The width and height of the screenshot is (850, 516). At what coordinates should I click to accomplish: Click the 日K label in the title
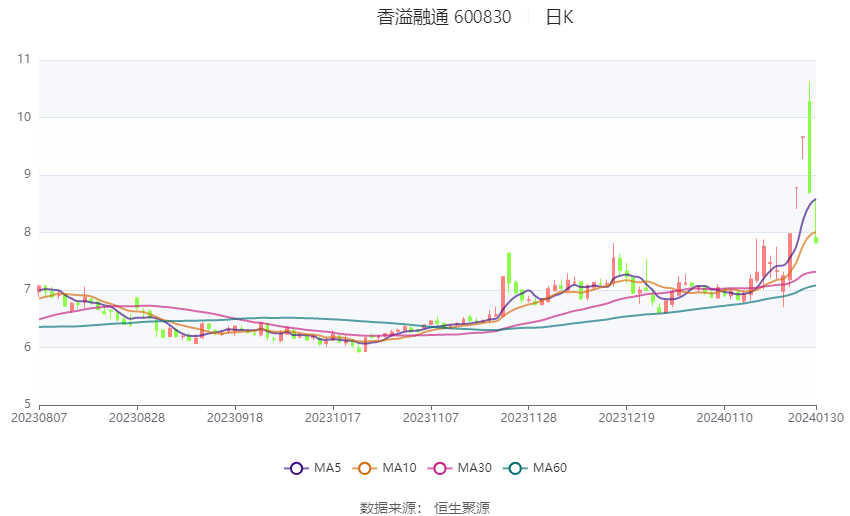(559, 17)
